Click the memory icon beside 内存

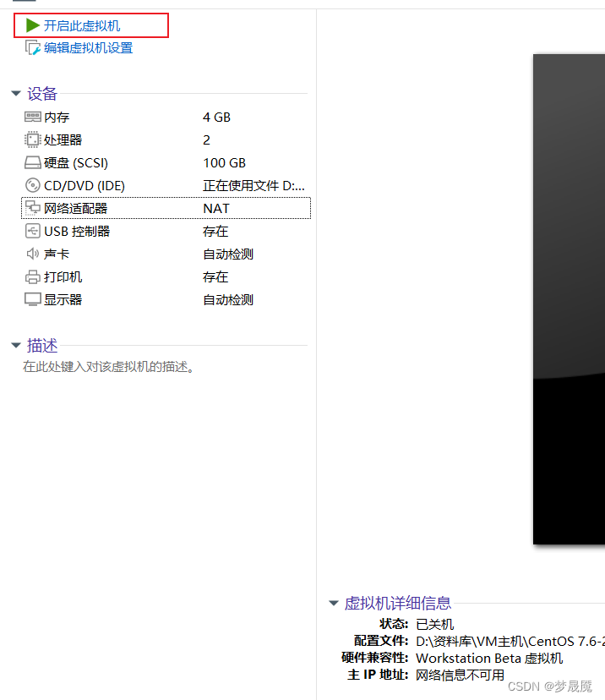(x=33, y=117)
